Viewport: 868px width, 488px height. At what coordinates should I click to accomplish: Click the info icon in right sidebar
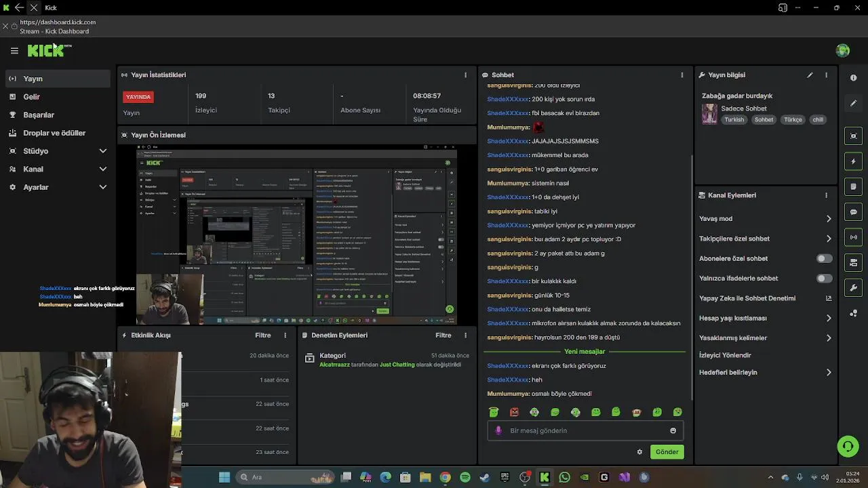pyautogui.click(x=853, y=78)
